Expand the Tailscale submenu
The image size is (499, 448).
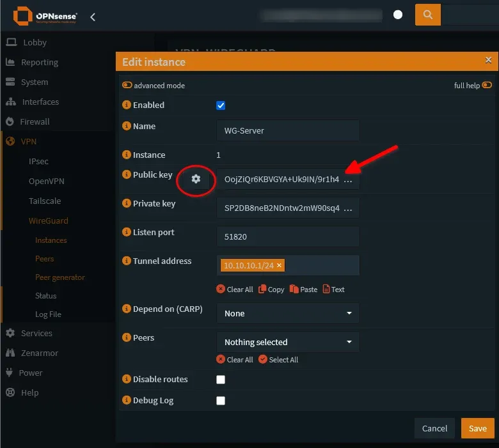(x=45, y=201)
